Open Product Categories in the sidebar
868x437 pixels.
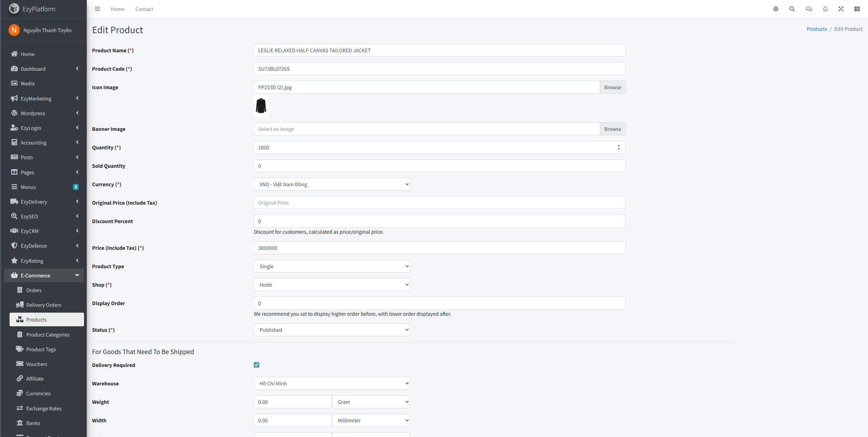[x=48, y=334]
